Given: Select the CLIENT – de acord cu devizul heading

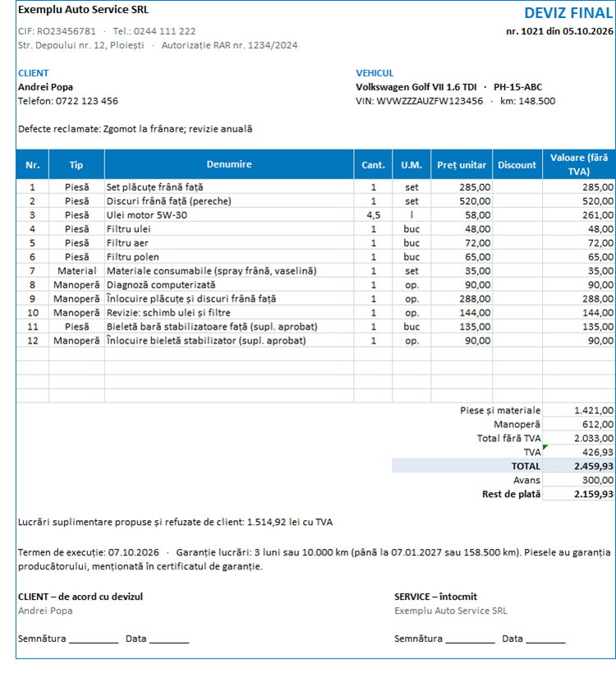Looking at the screenshot, I should [80, 597].
